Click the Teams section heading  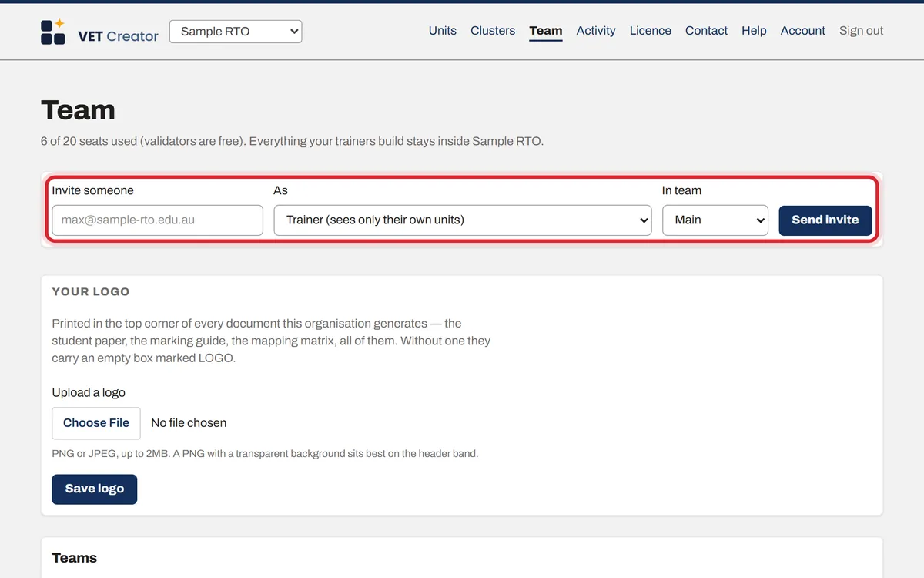click(x=75, y=558)
